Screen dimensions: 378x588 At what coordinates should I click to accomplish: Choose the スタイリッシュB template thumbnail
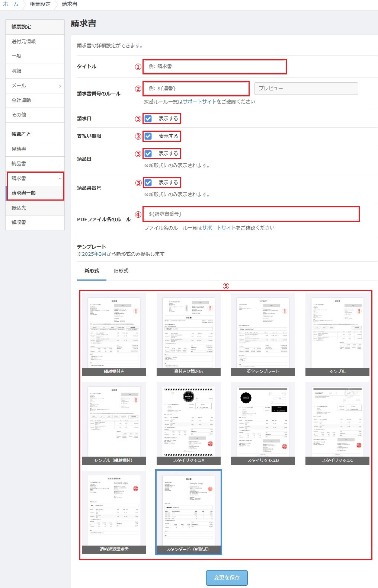(x=263, y=422)
